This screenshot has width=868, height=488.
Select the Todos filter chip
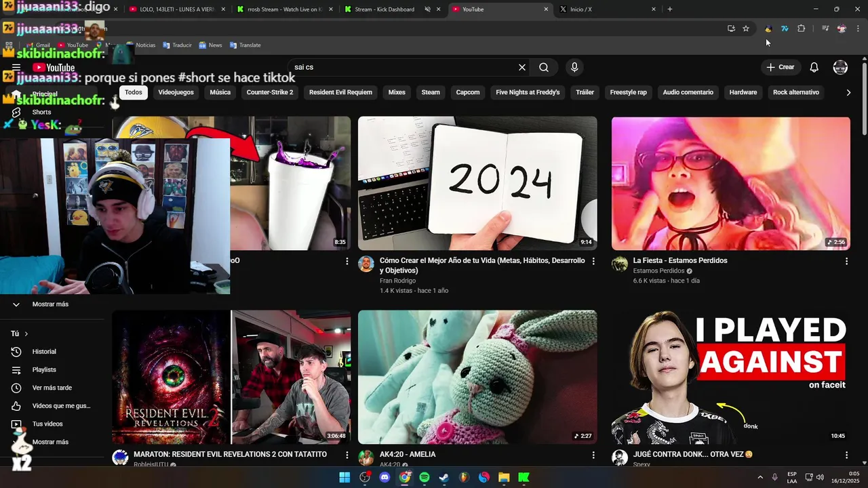click(134, 92)
